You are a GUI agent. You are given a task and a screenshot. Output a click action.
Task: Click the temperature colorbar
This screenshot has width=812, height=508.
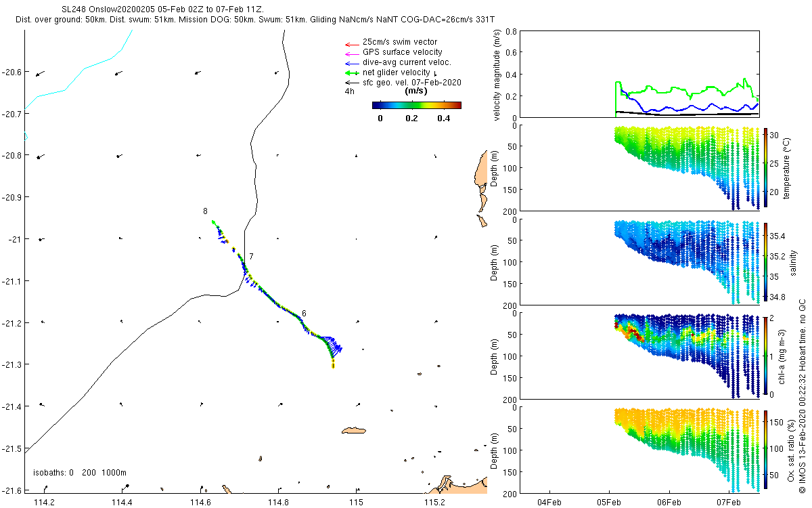(x=766, y=167)
